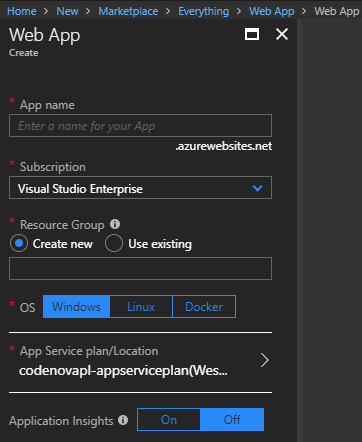This screenshot has width=362, height=442.
Task: Turn Application Insights Off
Action: click(232, 420)
